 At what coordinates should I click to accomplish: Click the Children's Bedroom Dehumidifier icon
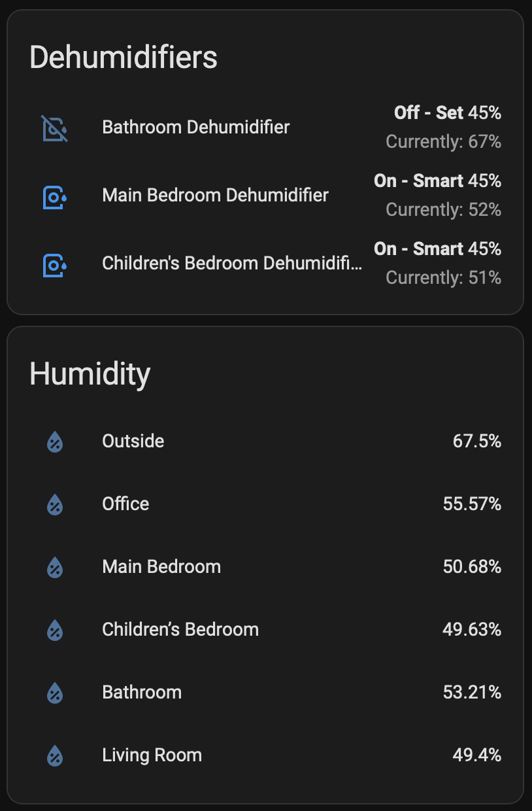(55, 266)
